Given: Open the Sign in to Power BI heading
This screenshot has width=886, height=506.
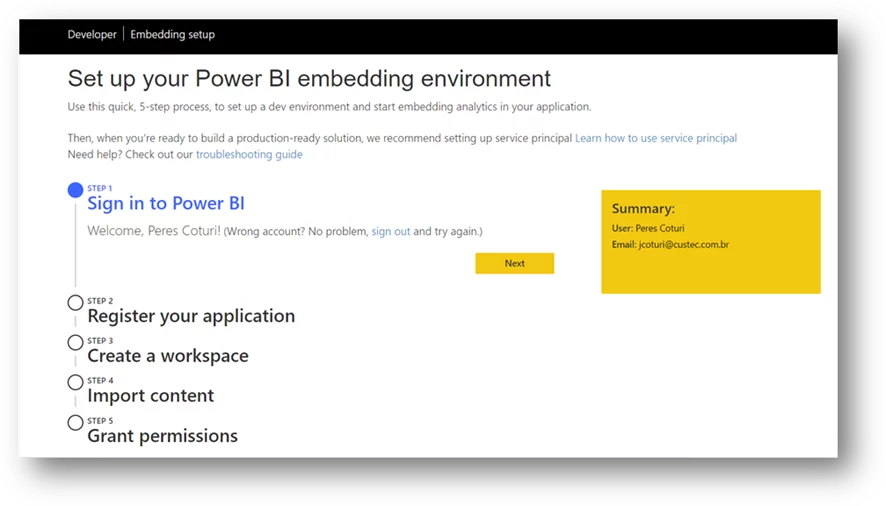Looking at the screenshot, I should [x=166, y=204].
